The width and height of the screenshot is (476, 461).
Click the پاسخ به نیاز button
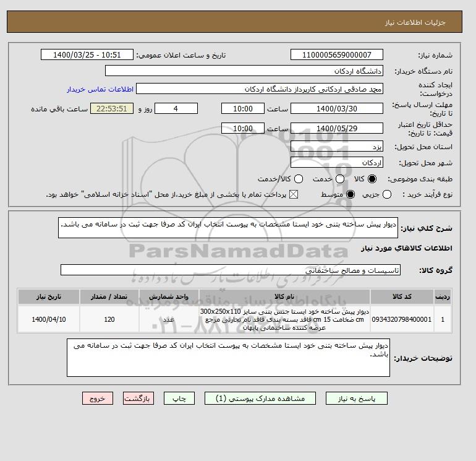tap(357, 399)
